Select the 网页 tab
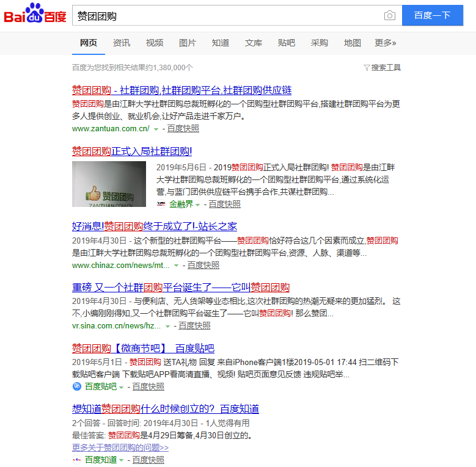Image resolution: width=476 pixels, height=467 pixels. 89,43
